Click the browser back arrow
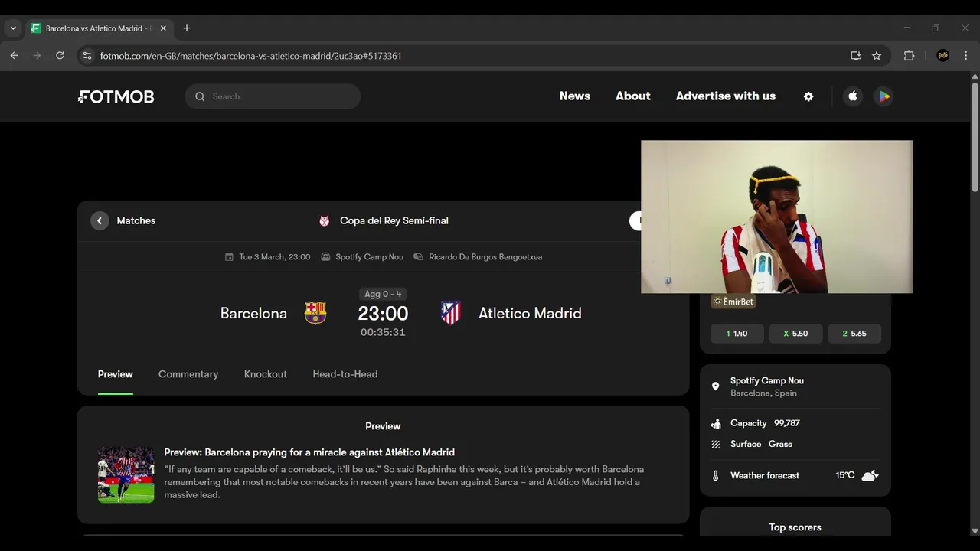980x551 pixels. (x=14, y=56)
